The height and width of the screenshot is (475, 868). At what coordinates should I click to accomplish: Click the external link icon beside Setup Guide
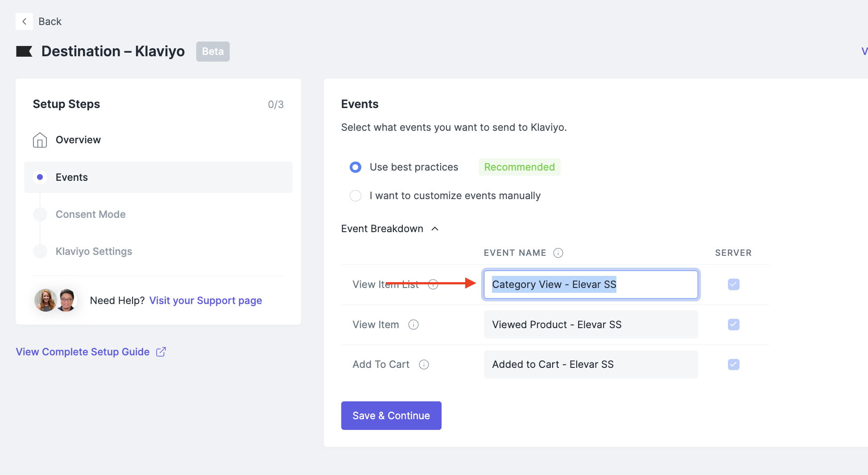[x=161, y=352]
